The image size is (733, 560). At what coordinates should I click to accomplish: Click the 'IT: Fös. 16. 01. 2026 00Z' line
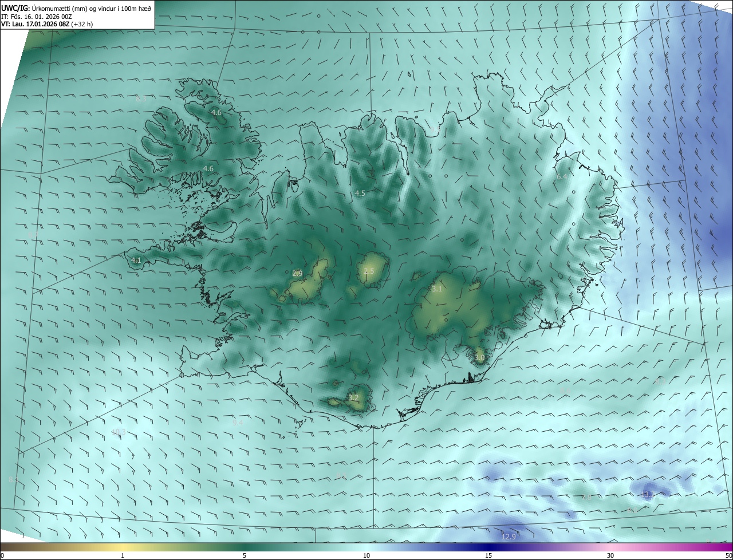36,17
